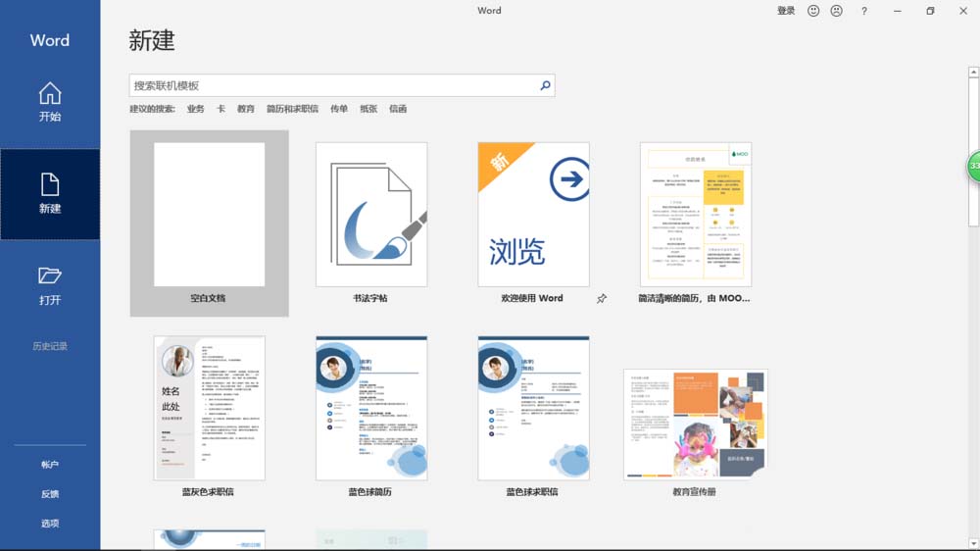
Task: Send a frown feedback face
Action: click(836, 11)
